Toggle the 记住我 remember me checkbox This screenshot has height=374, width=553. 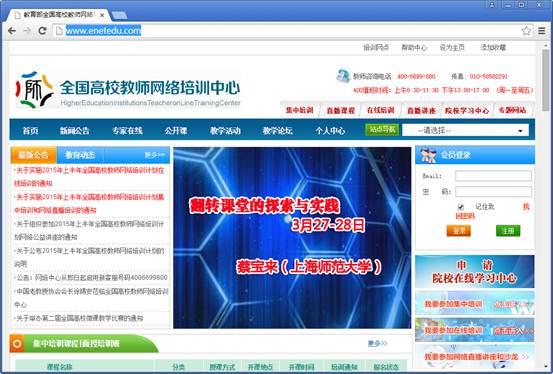pyautogui.click(x=461, y=207)
